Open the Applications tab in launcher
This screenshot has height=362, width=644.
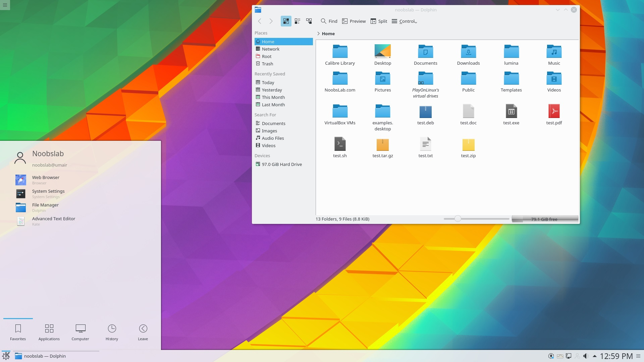pyautogui.click(x=49, y=332)
